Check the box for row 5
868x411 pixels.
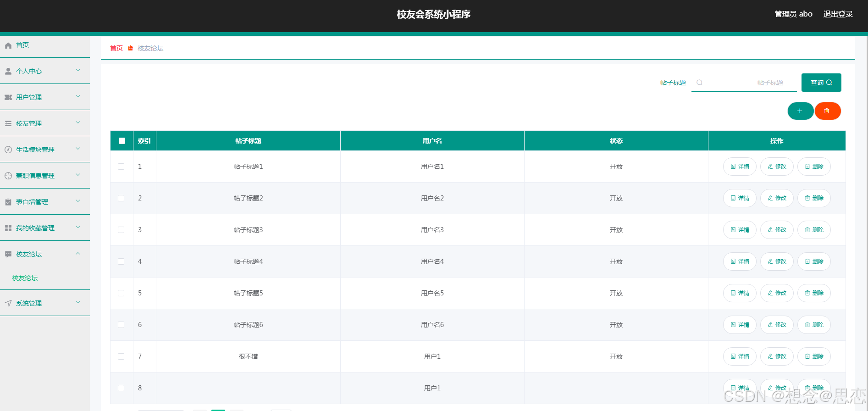[x=121, y=293]
